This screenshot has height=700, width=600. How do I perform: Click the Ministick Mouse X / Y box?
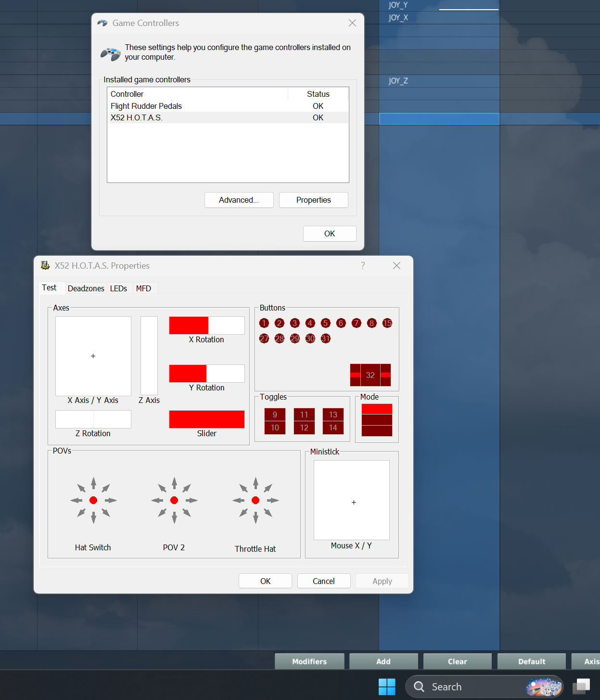[x=352, y=500]
